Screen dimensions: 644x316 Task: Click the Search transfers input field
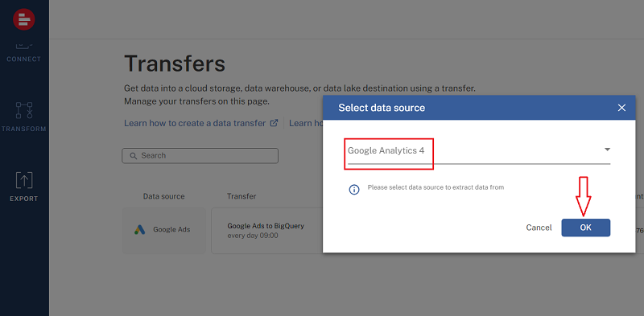(x=200, y=155)
